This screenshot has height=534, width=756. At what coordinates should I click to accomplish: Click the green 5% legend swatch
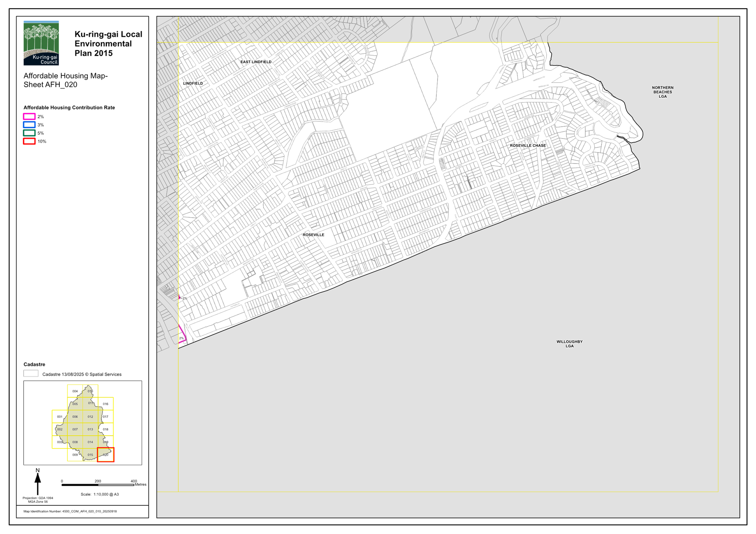29,133
